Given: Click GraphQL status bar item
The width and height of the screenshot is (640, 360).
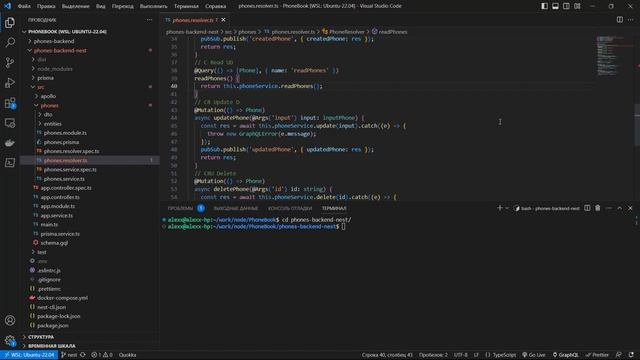Looking at the screenshot, I should 566,355.
